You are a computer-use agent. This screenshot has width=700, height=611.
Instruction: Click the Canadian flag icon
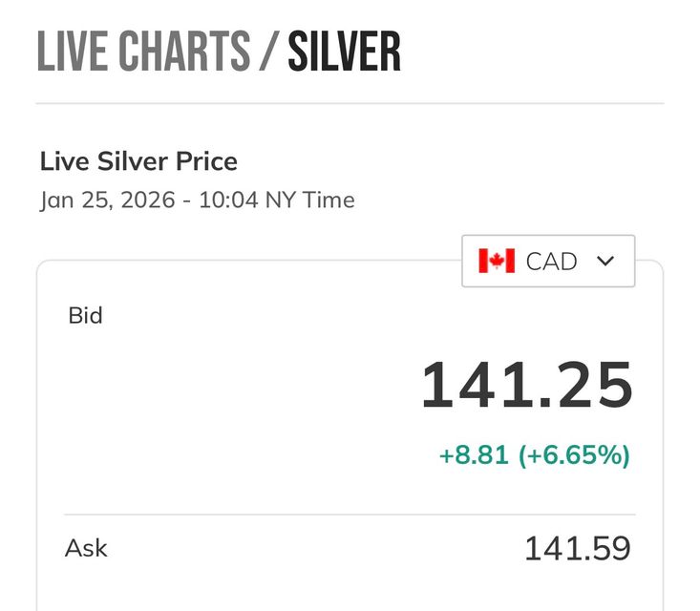pos(497,261)
